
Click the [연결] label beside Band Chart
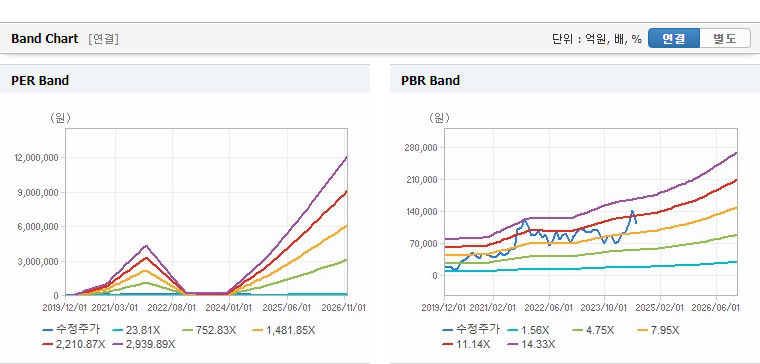pos(103,39)
